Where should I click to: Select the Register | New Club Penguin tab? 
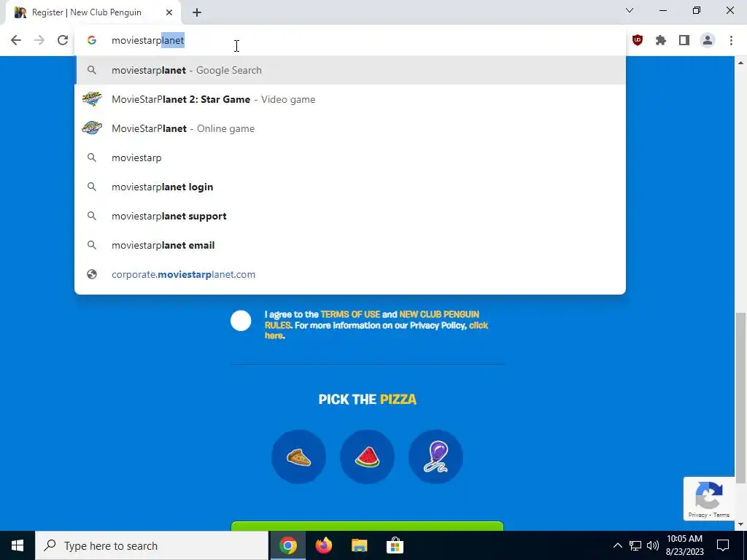[93, 12]
